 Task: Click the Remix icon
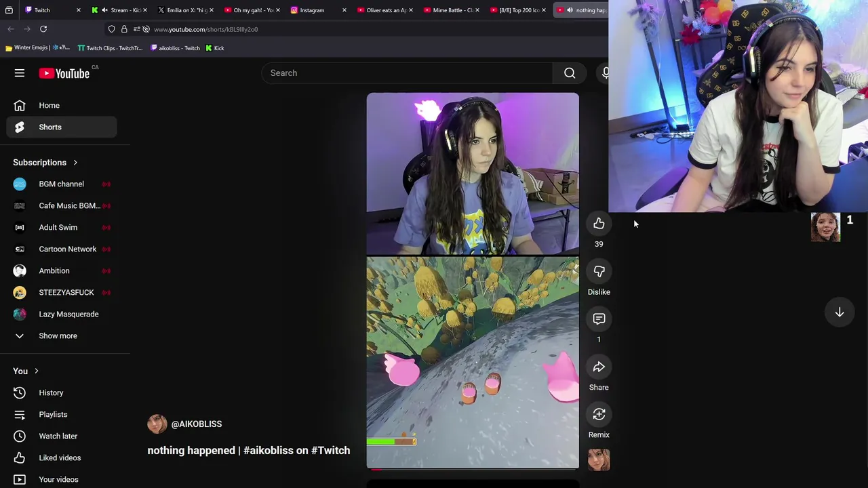(599, 414)
